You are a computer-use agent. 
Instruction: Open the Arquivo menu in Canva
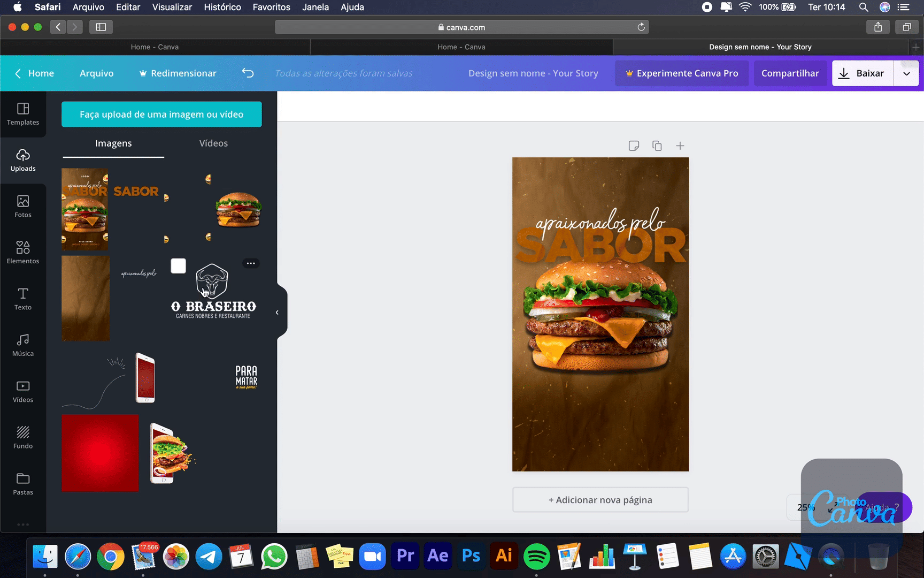click(96, 73)
